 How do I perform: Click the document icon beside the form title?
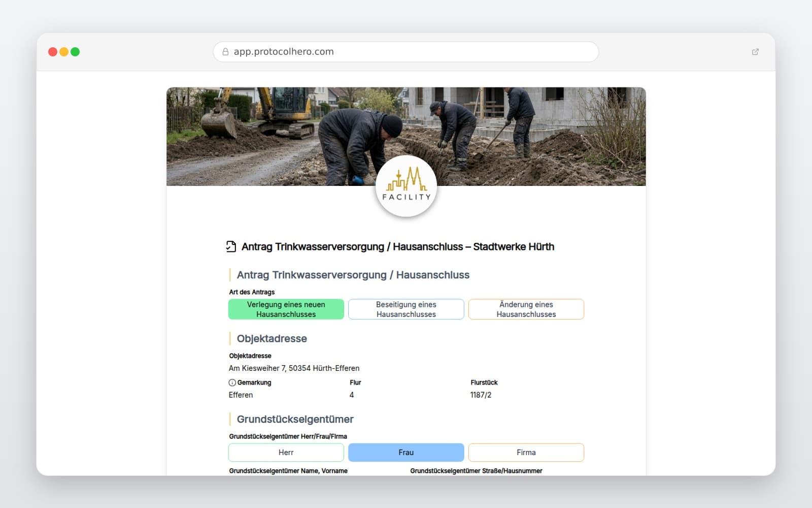231,247
